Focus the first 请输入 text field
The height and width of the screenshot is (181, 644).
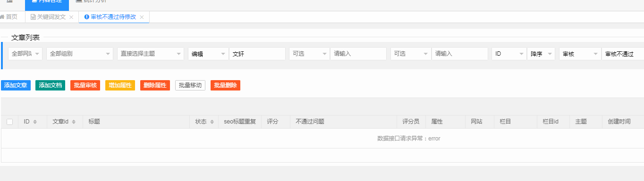pos(358,54)
